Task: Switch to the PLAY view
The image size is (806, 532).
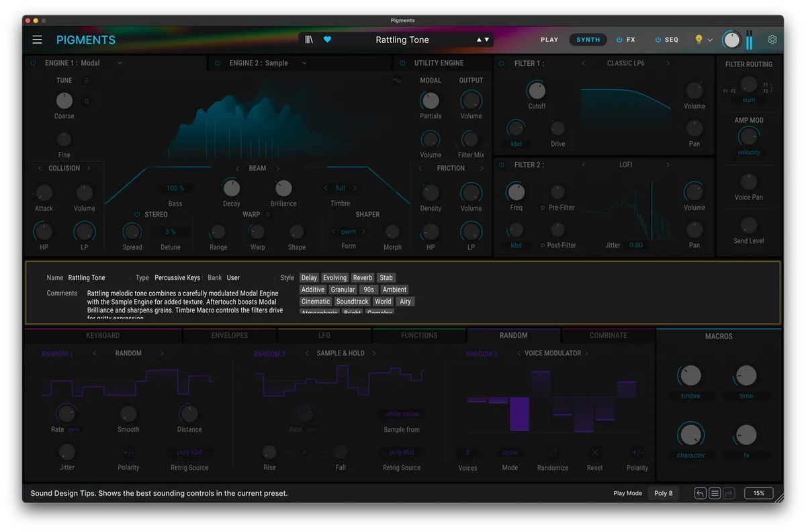Action: [549, 40]
